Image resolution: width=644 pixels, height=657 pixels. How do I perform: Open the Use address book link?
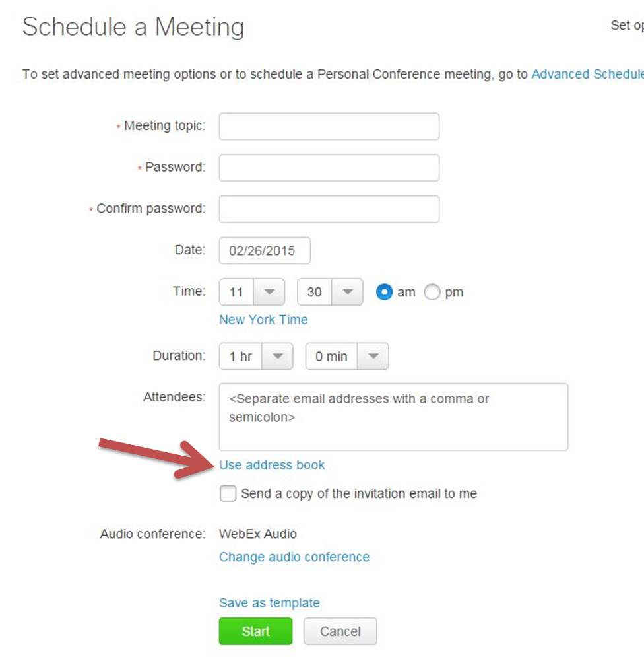tap(272, 465)
